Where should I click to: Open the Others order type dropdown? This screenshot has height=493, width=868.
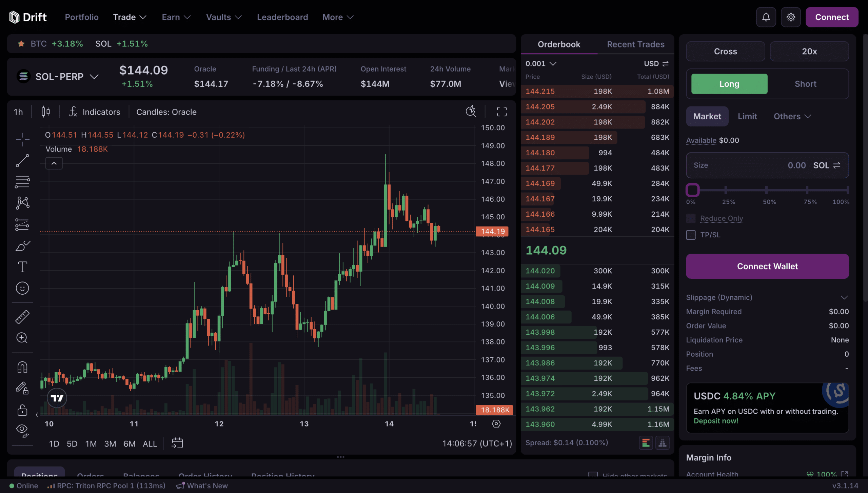(792, 116)
